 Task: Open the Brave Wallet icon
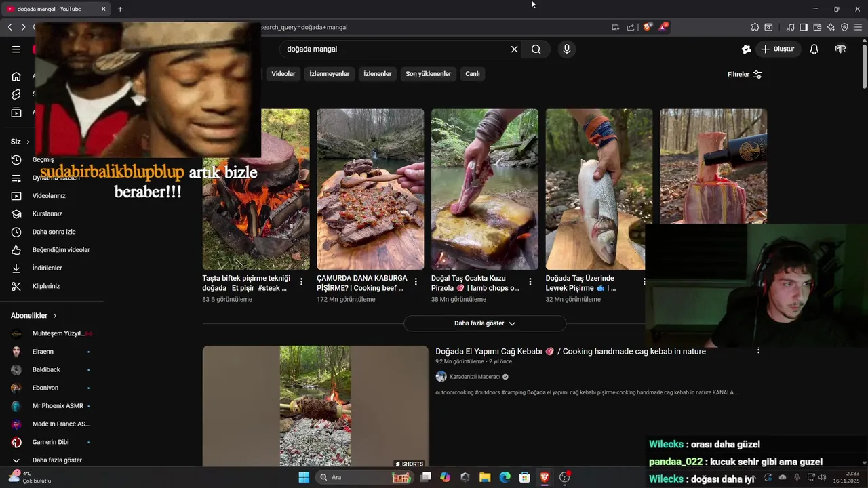817,27
